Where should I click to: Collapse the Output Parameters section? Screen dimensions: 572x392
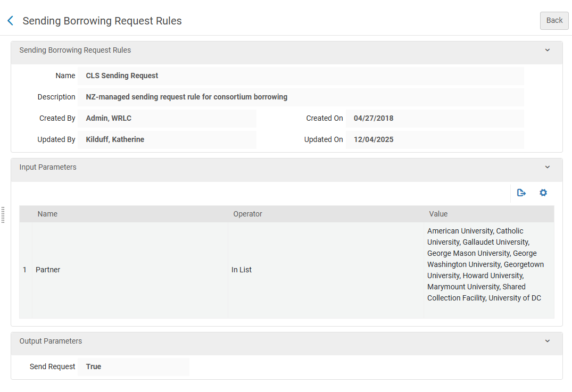(547, 341)
